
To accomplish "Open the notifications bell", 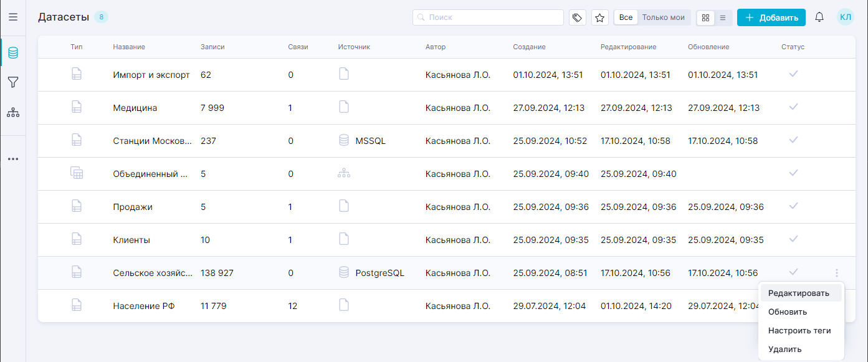I will tap(819, 17).
